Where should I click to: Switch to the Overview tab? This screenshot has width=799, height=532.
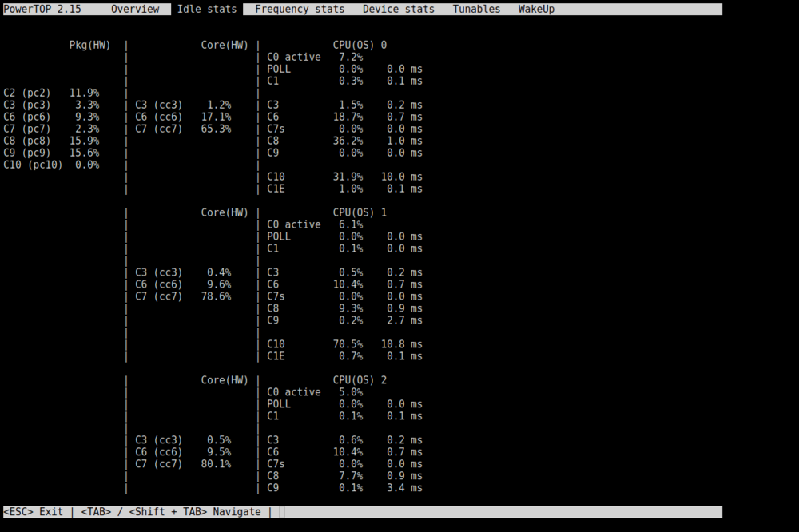[x=135, y=9]
